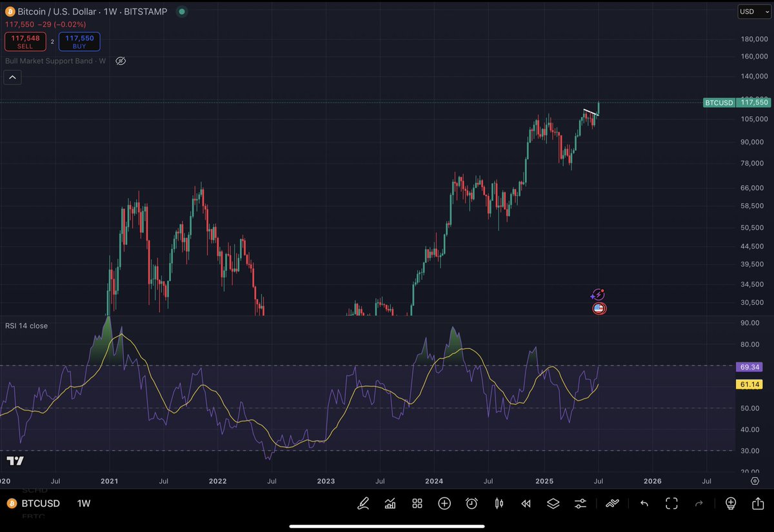Click the red SELL 117,548 button
The width and height of the screenshot is (774, 532).
pyautogui.click(x=25, y=42)
